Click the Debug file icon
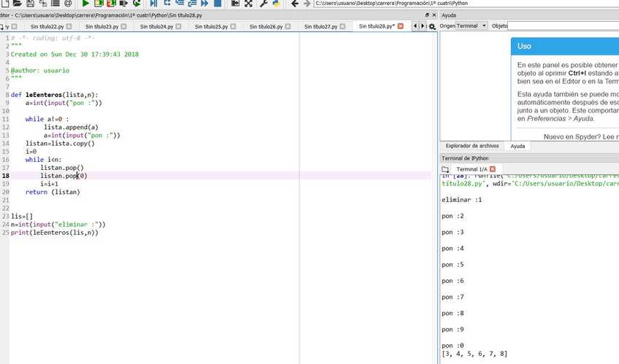This screenshot has width=619, height=364. (x=153, y=4)
